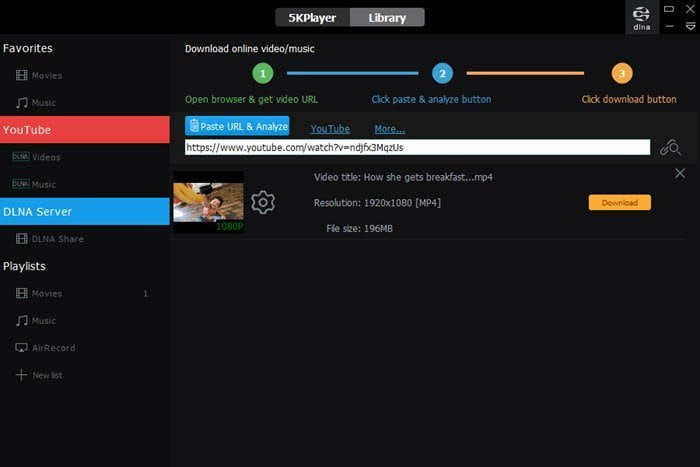Click the DLNA Share film icon

point(21,238)
